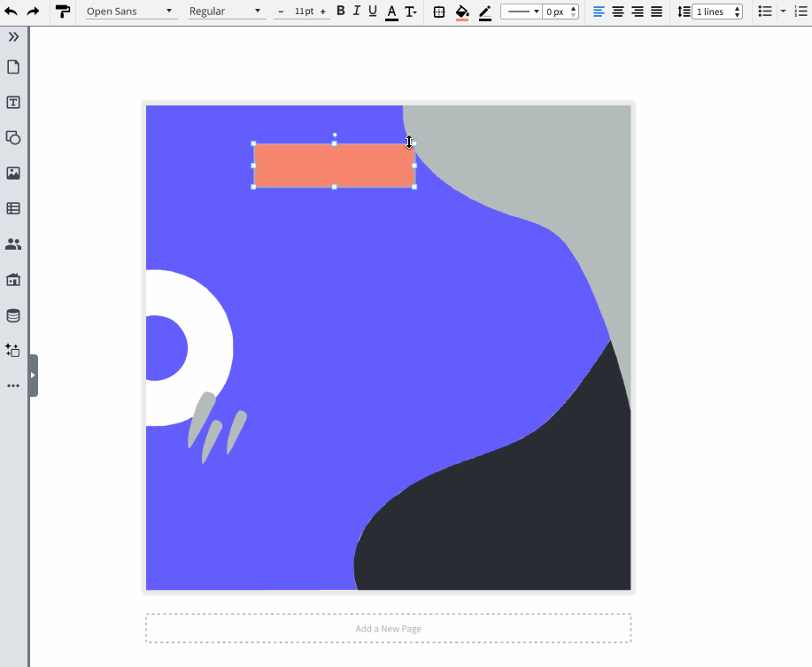812x667 pixels.
Task: Open the Open Sans font dropdown
Action: pyautogui.click(x=128, y=11)
